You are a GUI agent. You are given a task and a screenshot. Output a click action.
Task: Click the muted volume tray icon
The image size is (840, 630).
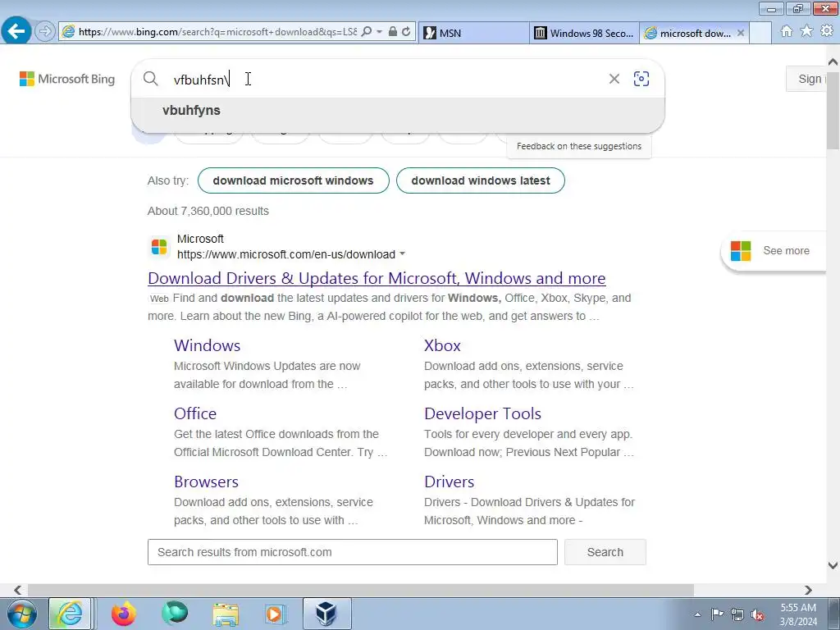click(757, 614)
